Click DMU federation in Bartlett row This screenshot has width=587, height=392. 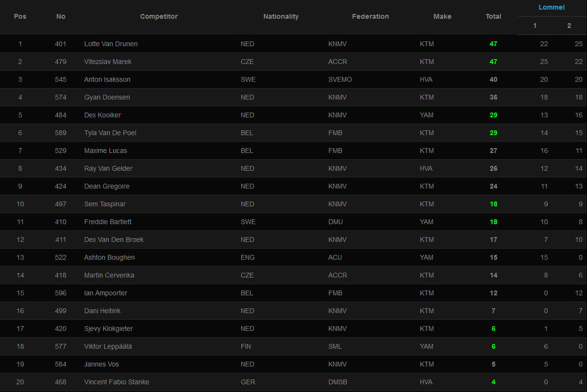click(x=336, y=222)
